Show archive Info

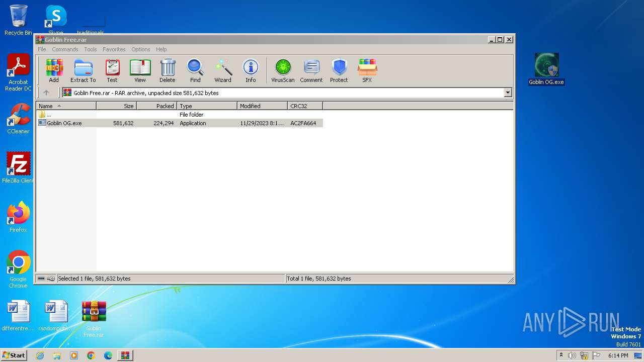pos(251,70)
